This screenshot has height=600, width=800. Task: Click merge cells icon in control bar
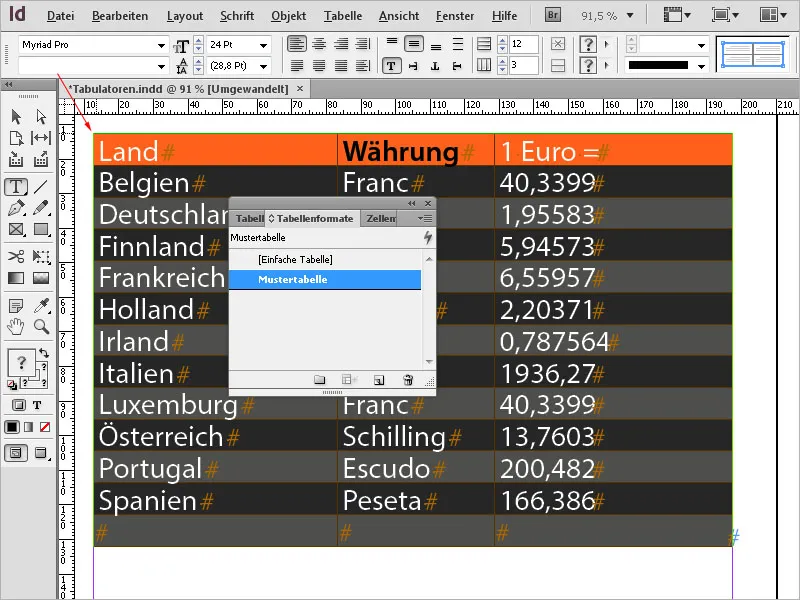[x=558, y=44]
